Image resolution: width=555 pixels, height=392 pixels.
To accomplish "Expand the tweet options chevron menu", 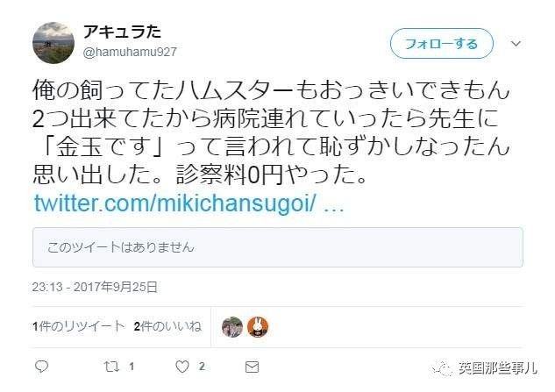I will [x=516, y=42].
